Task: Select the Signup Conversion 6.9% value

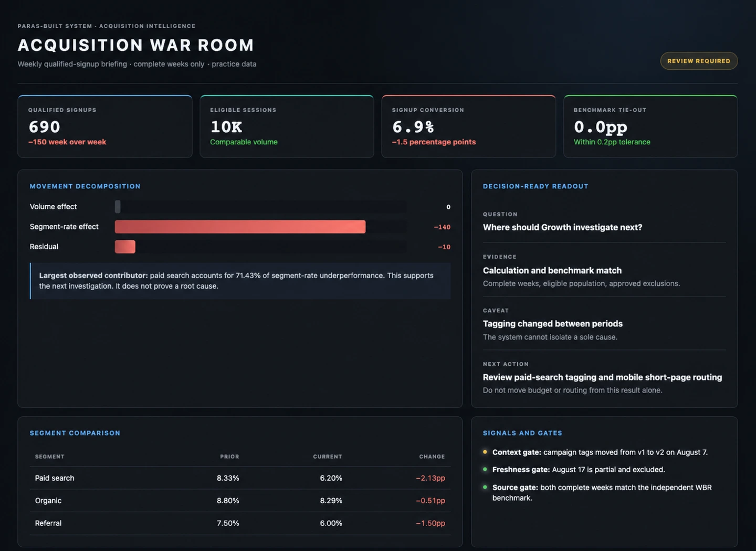Action: coord(413,126)
